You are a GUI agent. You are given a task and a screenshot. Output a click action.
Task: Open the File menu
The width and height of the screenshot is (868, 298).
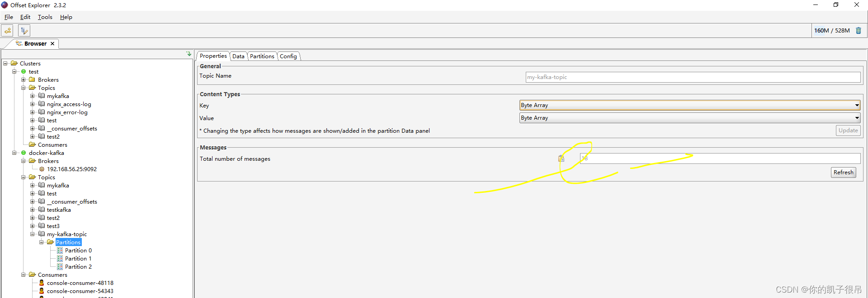click(x=9, y=17)
